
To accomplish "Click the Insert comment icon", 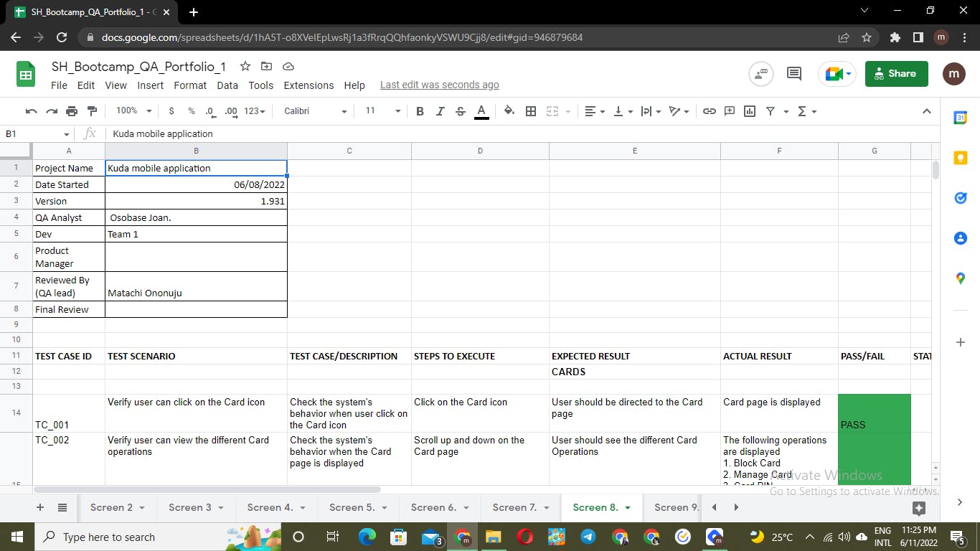I will 730,111.
